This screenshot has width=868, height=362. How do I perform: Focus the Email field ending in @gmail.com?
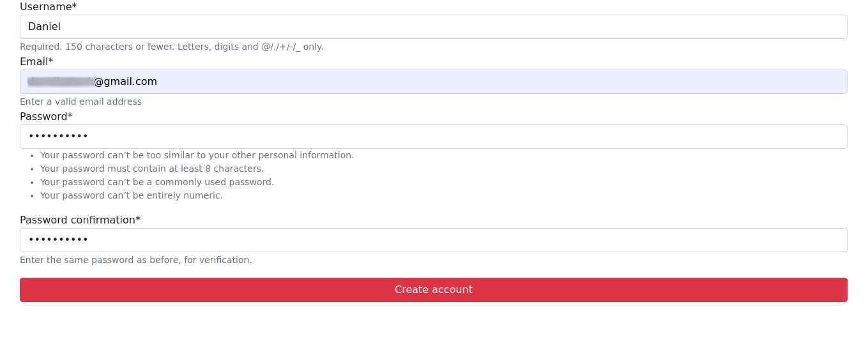(x=433, y=82)
